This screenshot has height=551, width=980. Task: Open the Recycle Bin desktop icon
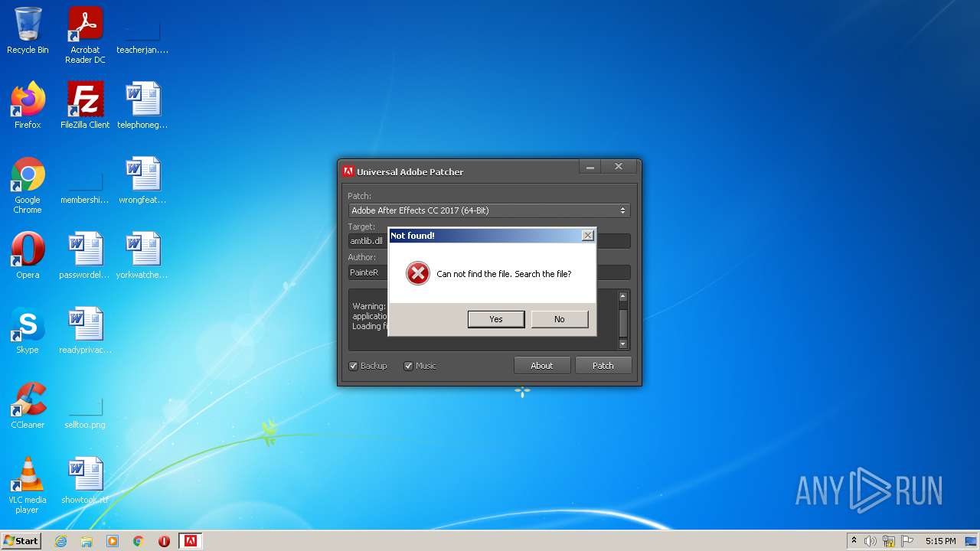click(x=28, y=31)
